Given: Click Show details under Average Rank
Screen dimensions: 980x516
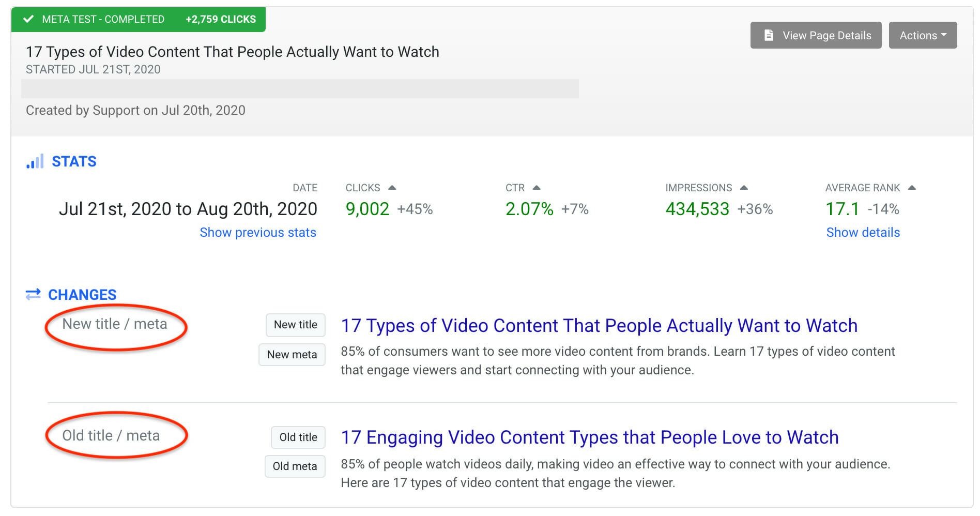Looking at the screenshot, I should [x=863, y=233].
